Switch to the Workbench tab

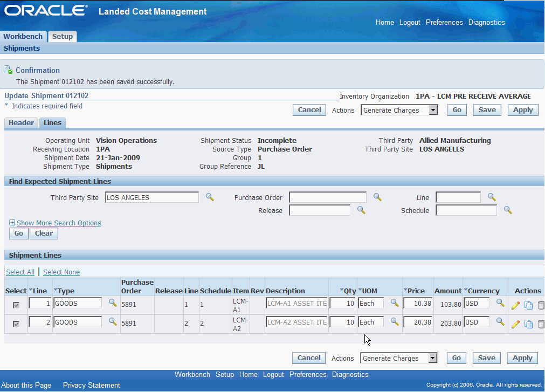pos(23,37)
